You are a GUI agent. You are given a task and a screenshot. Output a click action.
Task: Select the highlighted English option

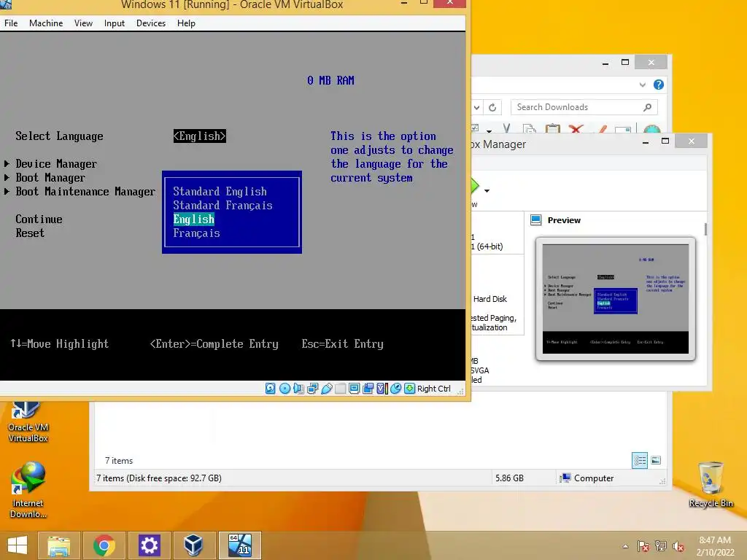pos(193,219)
